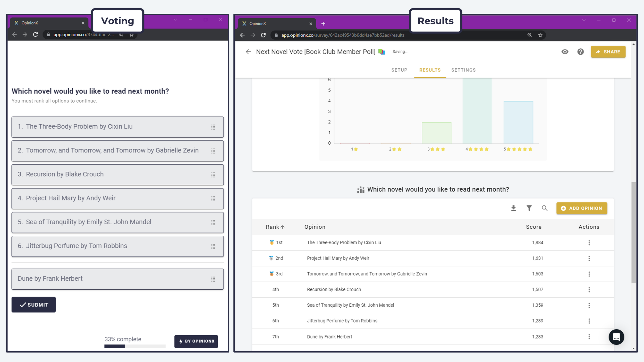
Task: Open the filter funnel icon
Action: (529, 208)
